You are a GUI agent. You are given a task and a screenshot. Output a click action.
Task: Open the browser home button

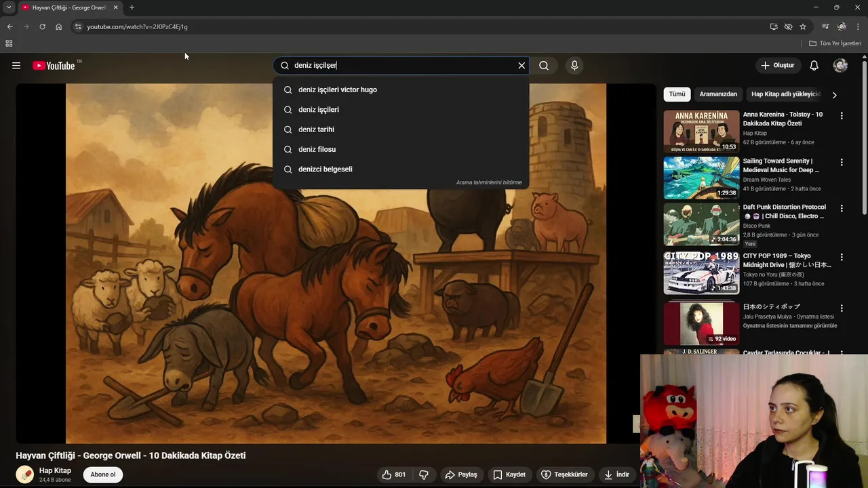coord(58,26)
